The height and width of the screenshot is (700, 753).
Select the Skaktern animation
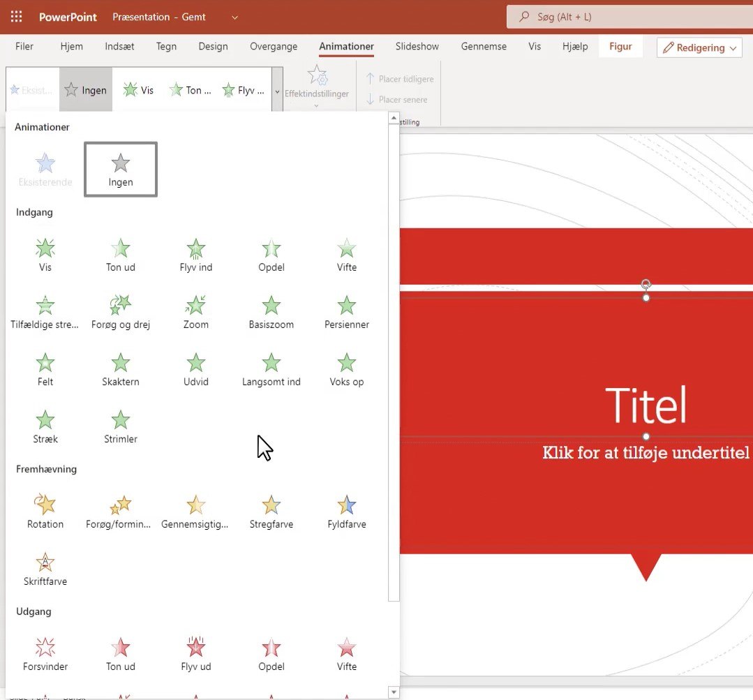click(x=121, y=369)
